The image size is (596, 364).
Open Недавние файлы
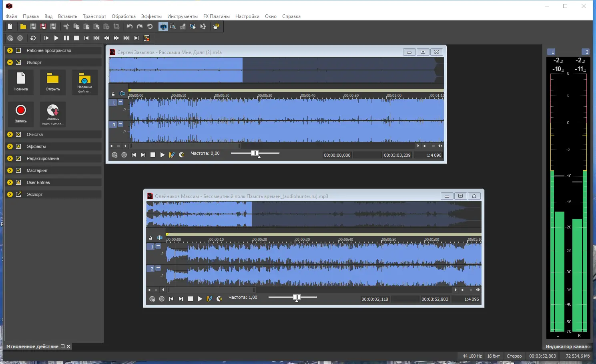click(85, 82)
